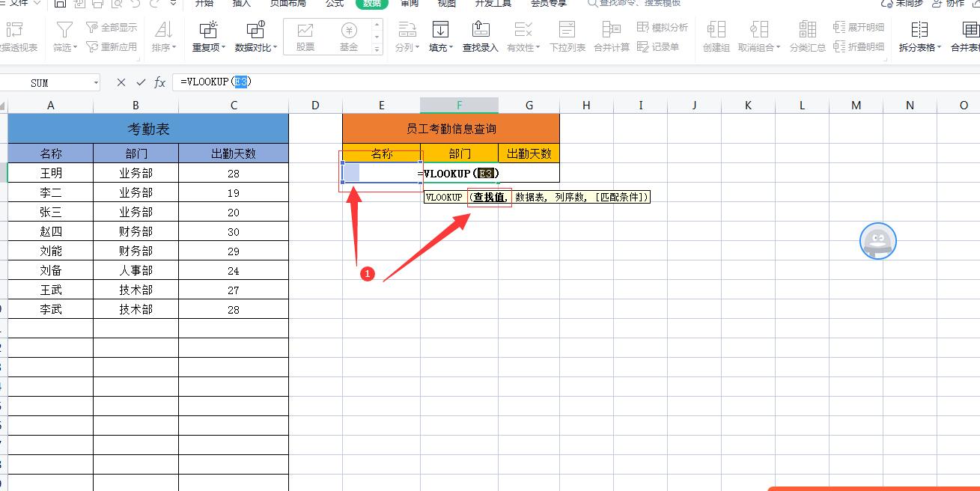
Task: Expand the name box dropdown
Action: click(96, 82)
